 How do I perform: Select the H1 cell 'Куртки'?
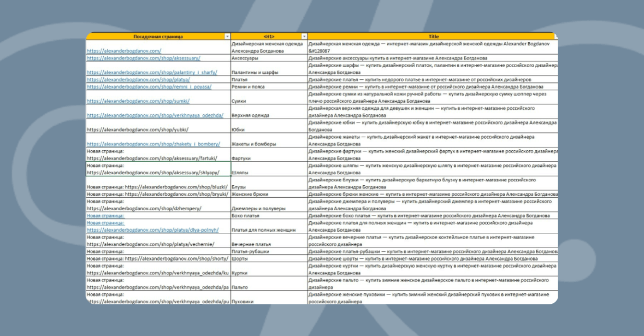click(x=269, y=269)
